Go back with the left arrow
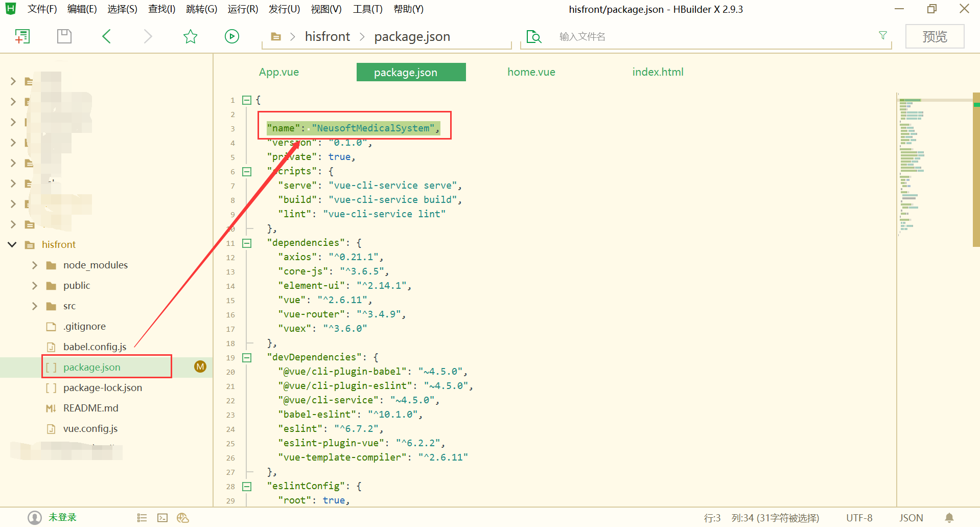Viewport: 980px width, 527px height. coord(106,36)
